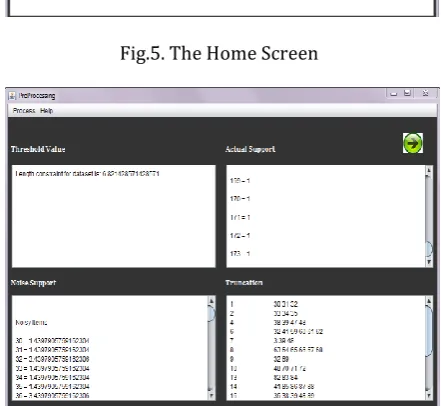Viewport: 441px width, 406px height.
Task: Select the noise row starting with '34 ='
Action: click(x=52, y=377)
